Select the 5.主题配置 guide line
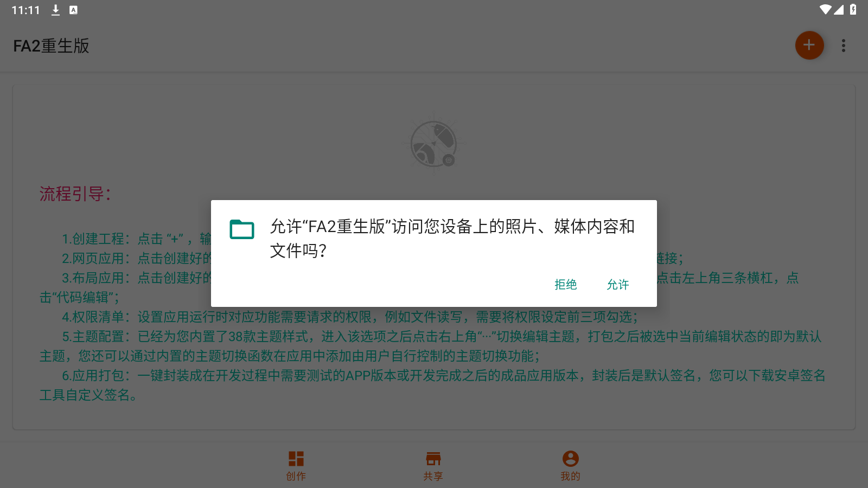Screen dimensions: 868x488 tap(431, 346)
